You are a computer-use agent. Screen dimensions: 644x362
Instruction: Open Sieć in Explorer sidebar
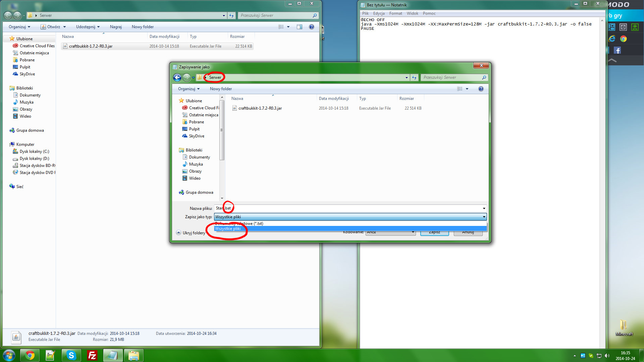(16, 187)
